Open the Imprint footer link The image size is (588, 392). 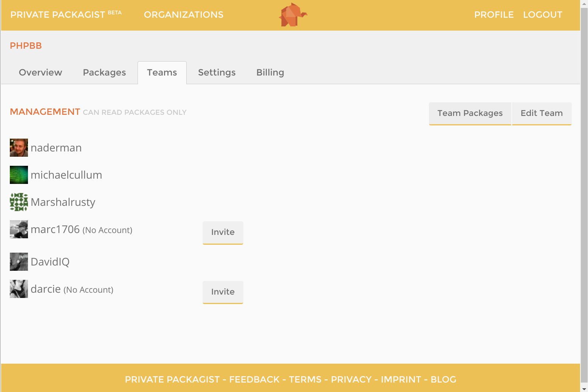(x=401, y=380)
